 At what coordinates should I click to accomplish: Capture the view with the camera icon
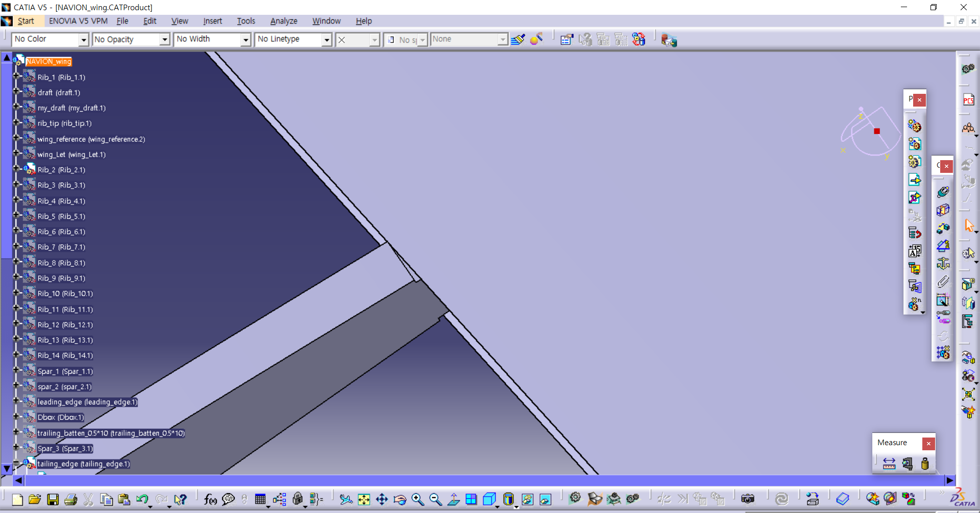[x=748, y=499]
